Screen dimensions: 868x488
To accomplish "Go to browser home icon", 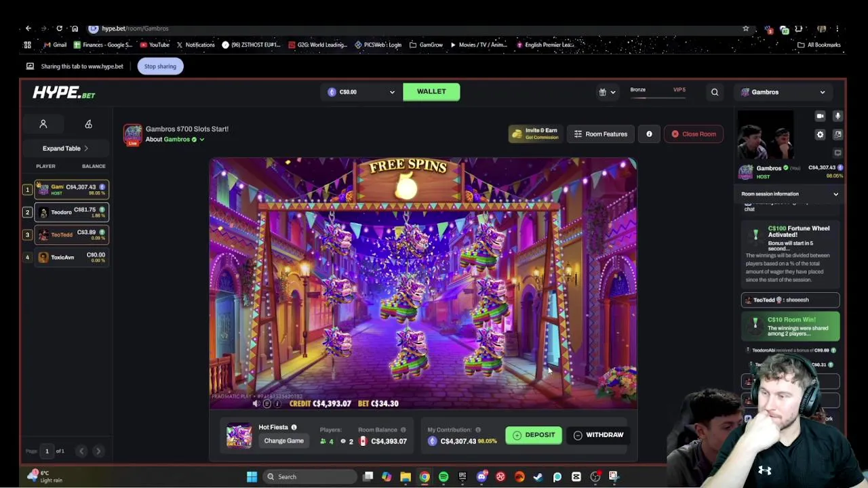I will click(x=75, y=28).
